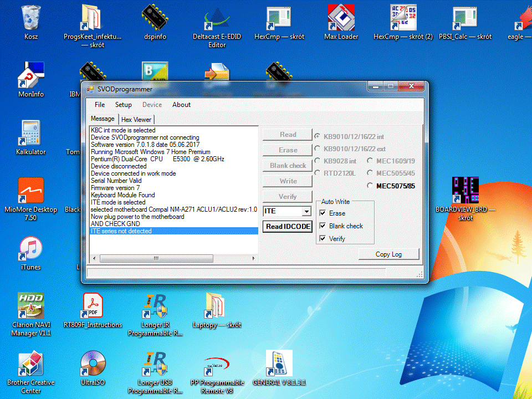Image resolution: width=532 pixels, height=399 pixels.
Task: Launch Longer IR Programmable Remote icon
Action: [x=155, y=305]
